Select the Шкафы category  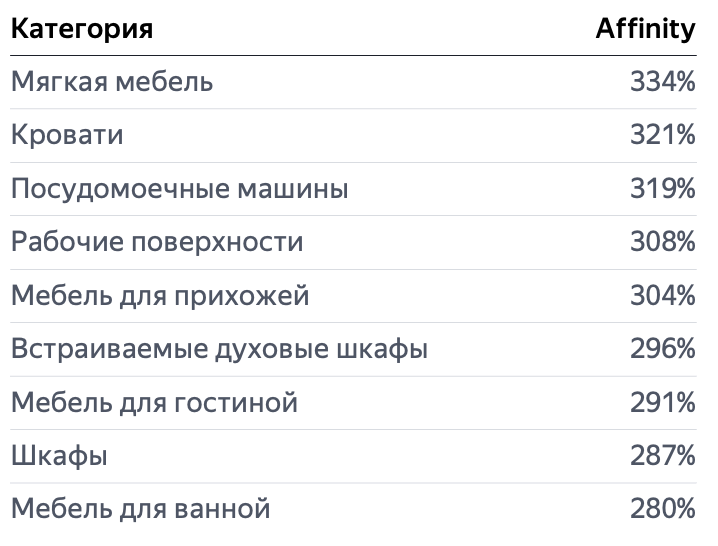click(59, 456)
